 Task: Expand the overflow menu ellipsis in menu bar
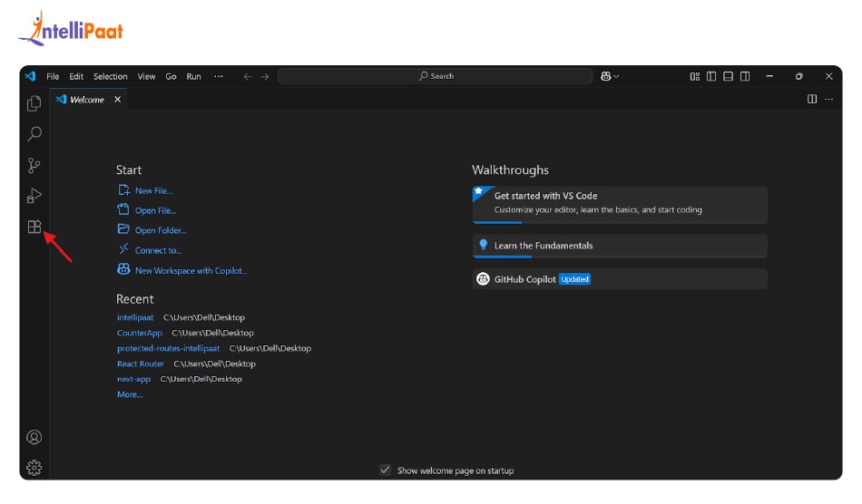coord(219,76)
